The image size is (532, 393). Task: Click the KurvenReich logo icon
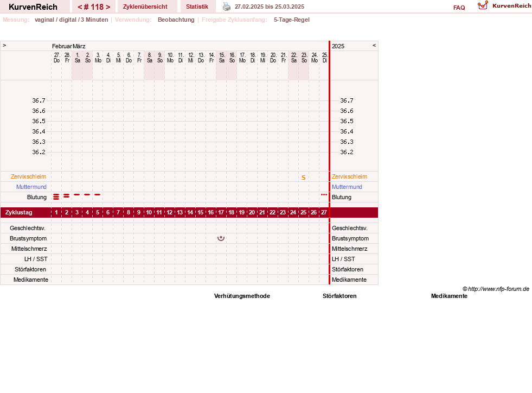point(483,5)
